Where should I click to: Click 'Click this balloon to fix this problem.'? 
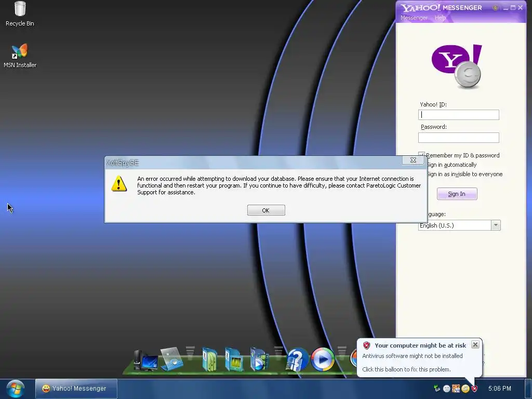pos(406,369)
